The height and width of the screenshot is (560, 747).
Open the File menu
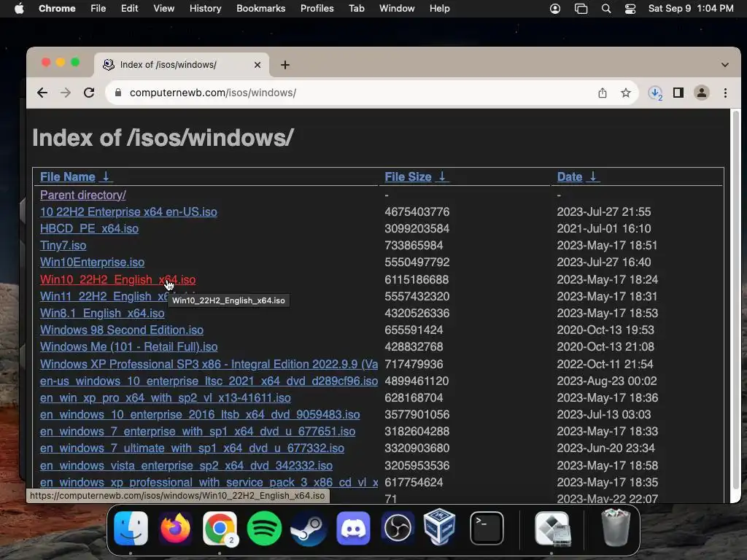pyautogui.click(x=98, y=8)
